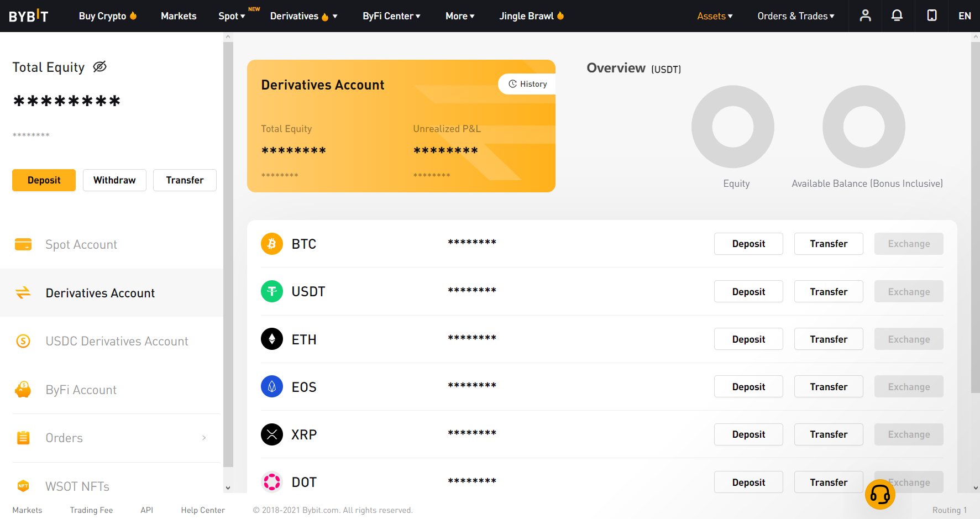Deposit BTC using the BTC row button
The height and width of the screenshot is (519, 980).
(748, 244)
